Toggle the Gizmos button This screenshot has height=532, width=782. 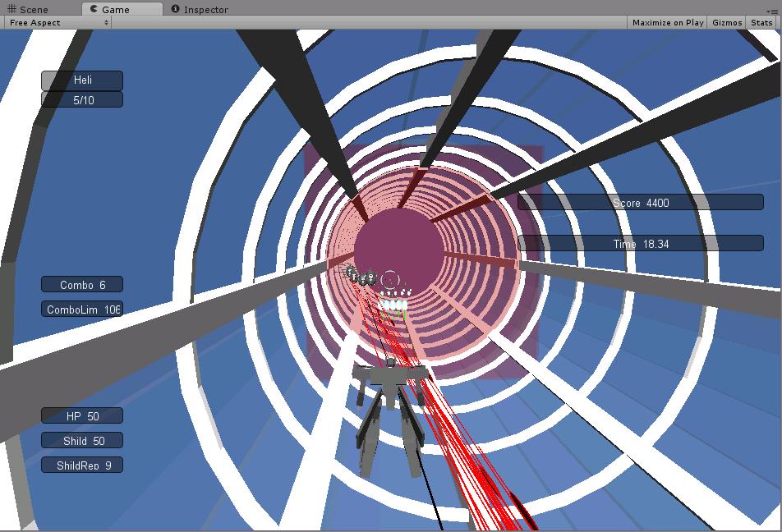[727, 22]
